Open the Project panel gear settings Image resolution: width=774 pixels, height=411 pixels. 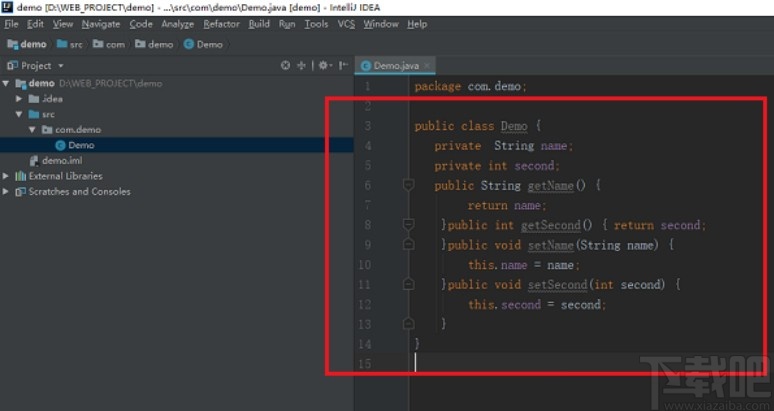coord(324,65)
